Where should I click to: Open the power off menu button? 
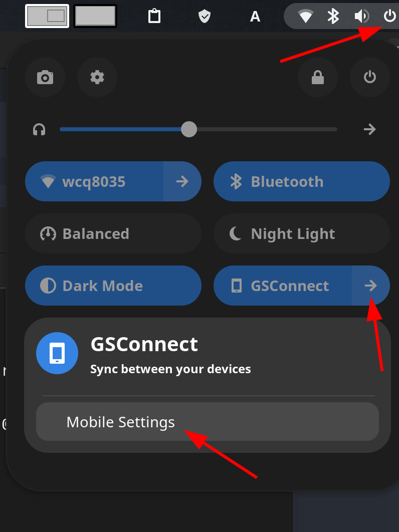point(370,77)
